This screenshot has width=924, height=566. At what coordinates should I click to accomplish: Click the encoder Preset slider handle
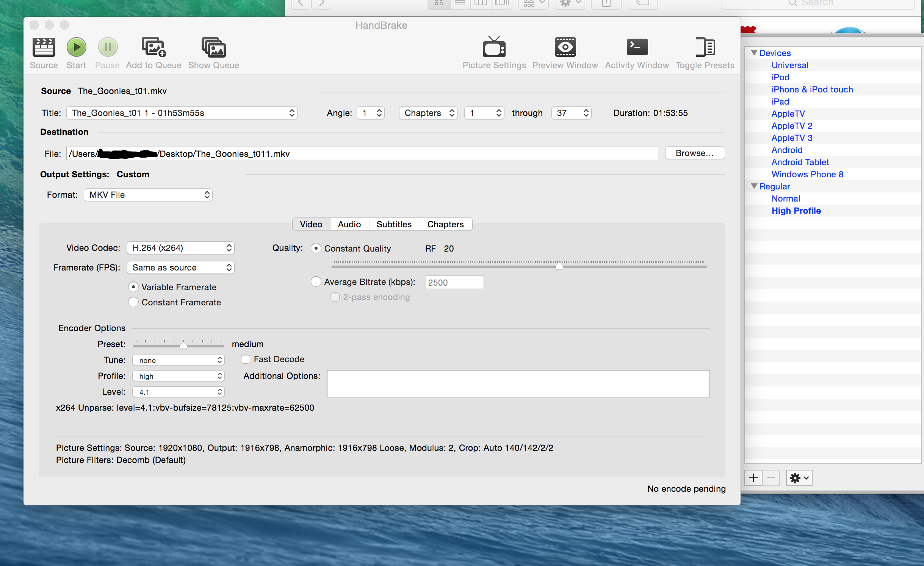(x=183, y=345)
